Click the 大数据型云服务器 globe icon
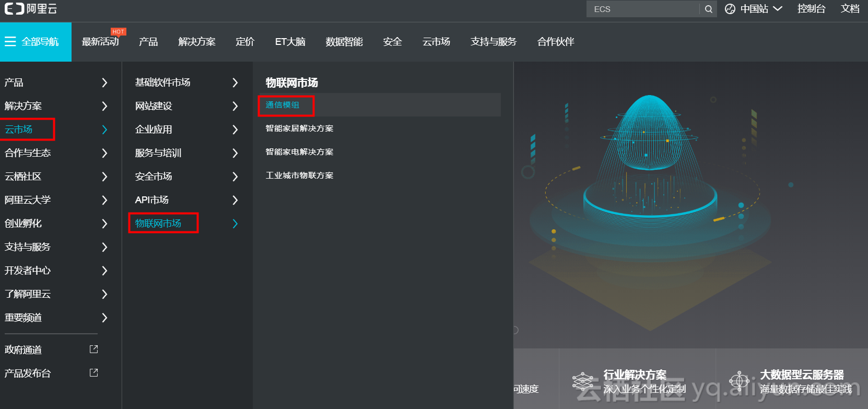Image resolution: width=868 pixels, height=409 pixels. point(739,381)
